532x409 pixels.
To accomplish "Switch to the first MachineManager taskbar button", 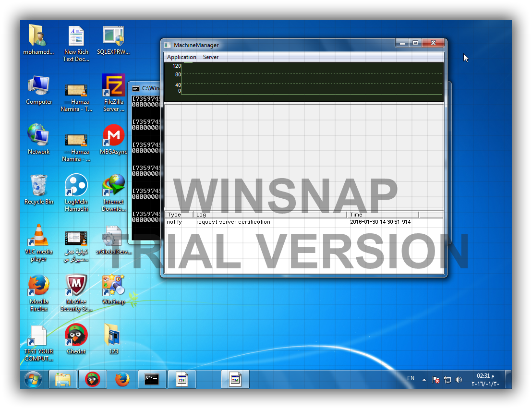I will click(182, 379).
